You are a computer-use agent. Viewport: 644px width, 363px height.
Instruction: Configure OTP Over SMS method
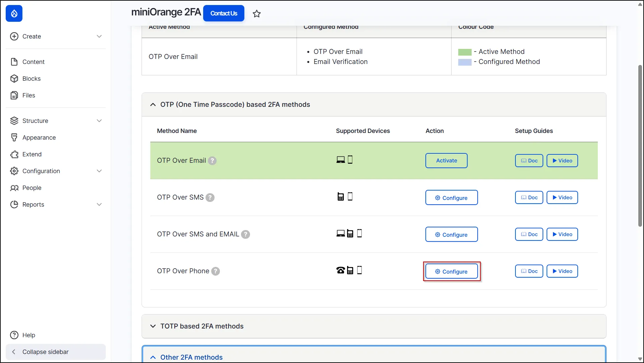click(x=451, y=198)
